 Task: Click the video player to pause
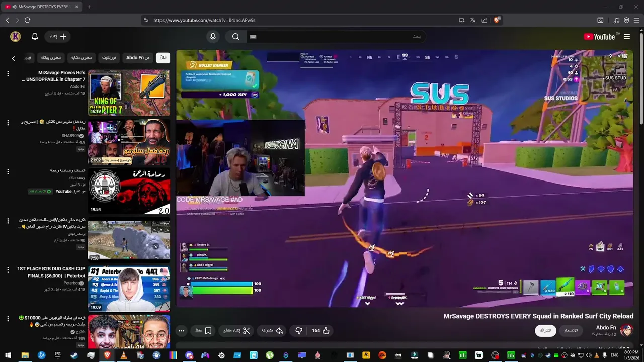click(x=405, y=178)
